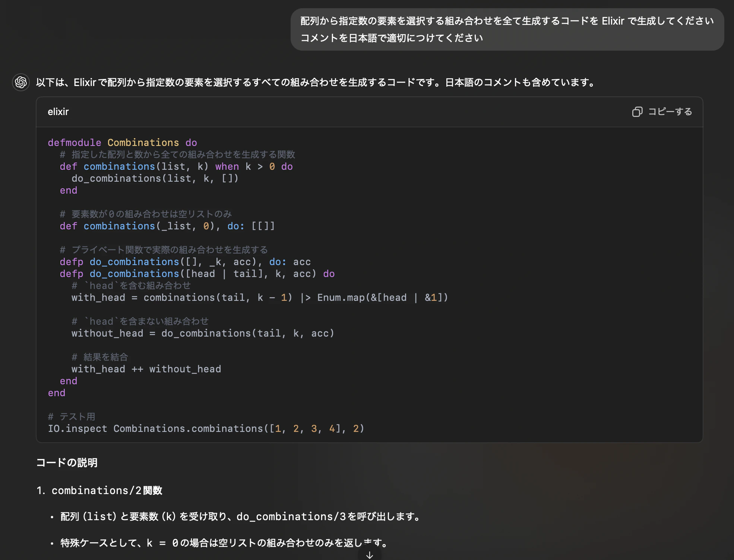
Task: Click the comment '# 要素数が０の組み合わせは空リストのみ'
Action: pyautogui.click(x=146, y=214)
